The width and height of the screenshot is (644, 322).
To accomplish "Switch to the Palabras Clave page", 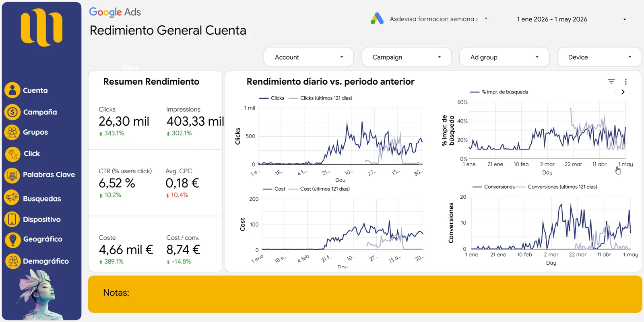I will click(x=49, y=175).
